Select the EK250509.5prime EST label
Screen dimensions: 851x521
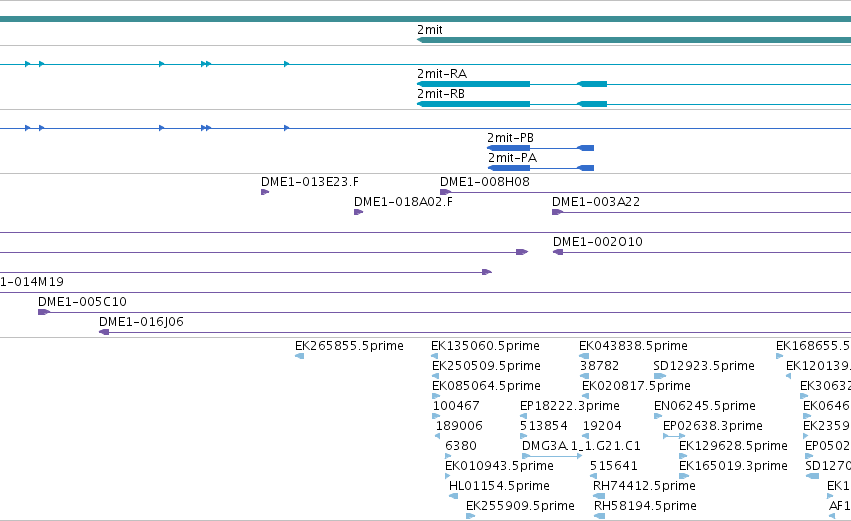tap(486, 366)
